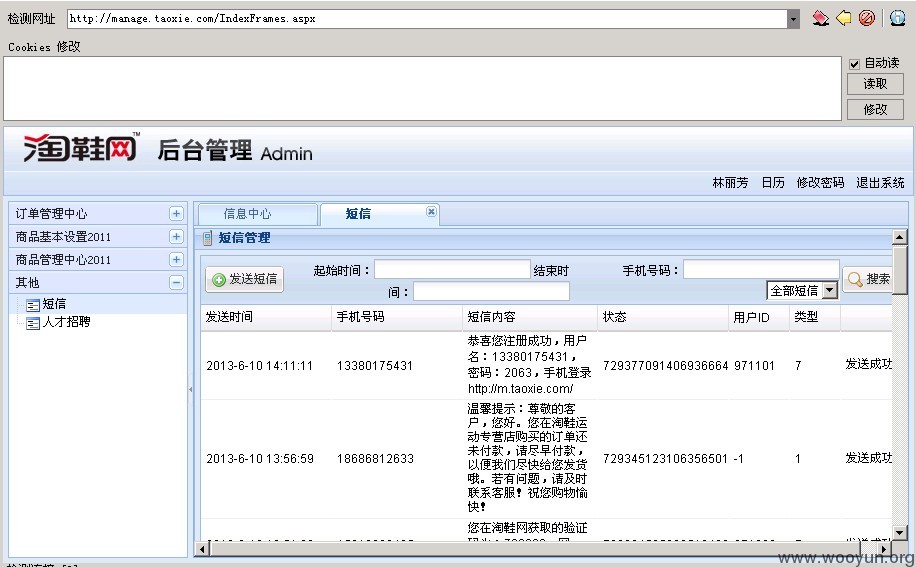Click the 修改 button for cookies
The height and width of the screenshot is (567, 916).
(x=875, y=109)
